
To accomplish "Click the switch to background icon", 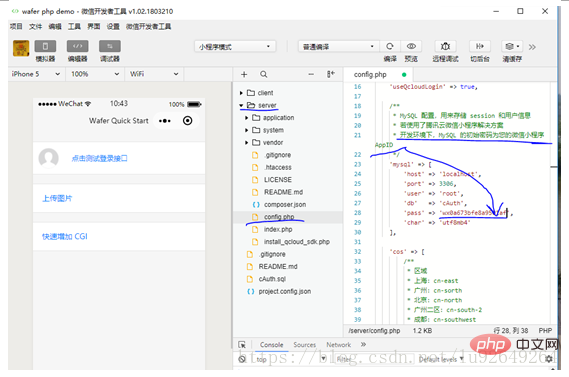I will click(x=480, y=46).
